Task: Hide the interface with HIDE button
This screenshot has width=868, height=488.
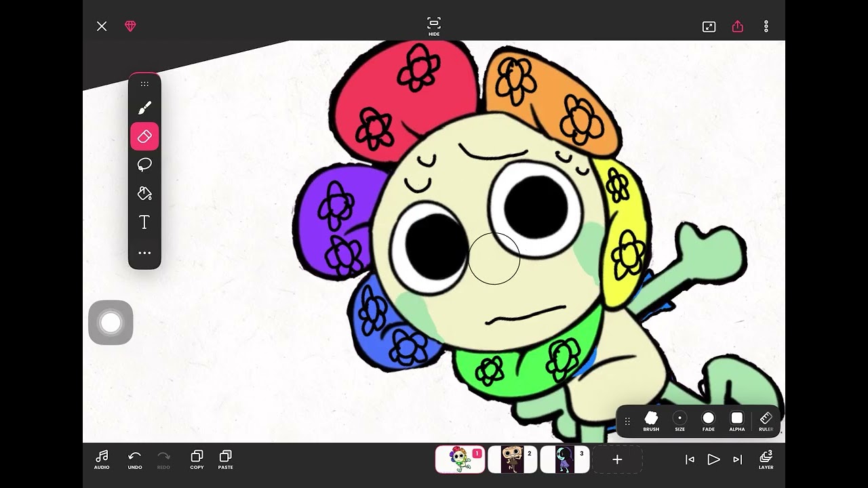Action: [434, 26]
